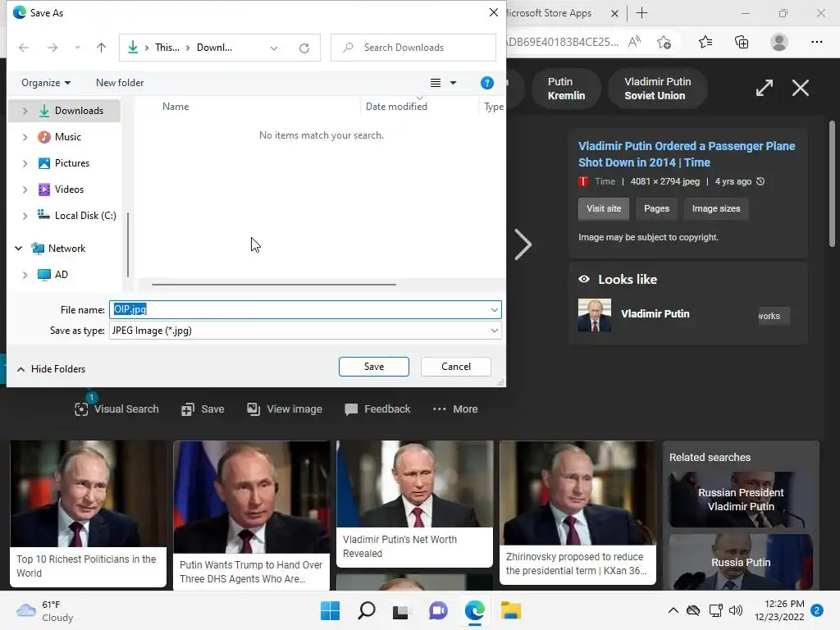The width and height of the screenshot is (840, 630).
Task: Click Save below the image
Action: coord(203,409)
